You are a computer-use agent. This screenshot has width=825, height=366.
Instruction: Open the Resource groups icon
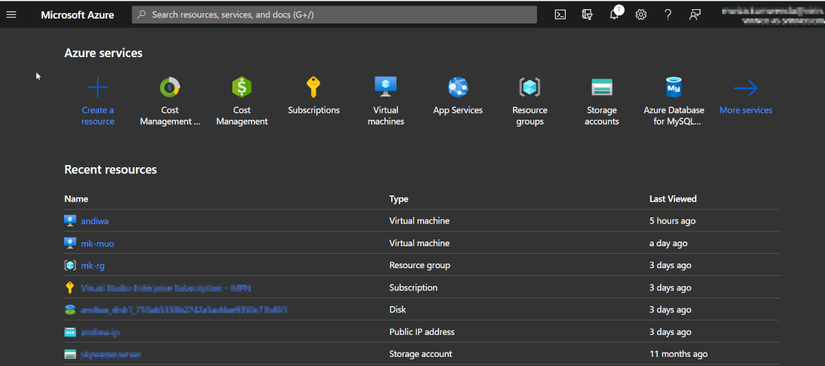point(530,87)
